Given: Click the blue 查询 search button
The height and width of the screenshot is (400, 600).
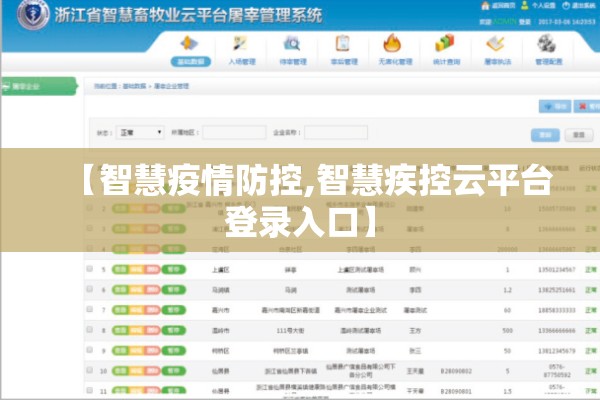Looking at the screenshot, I should click(545, 135).
